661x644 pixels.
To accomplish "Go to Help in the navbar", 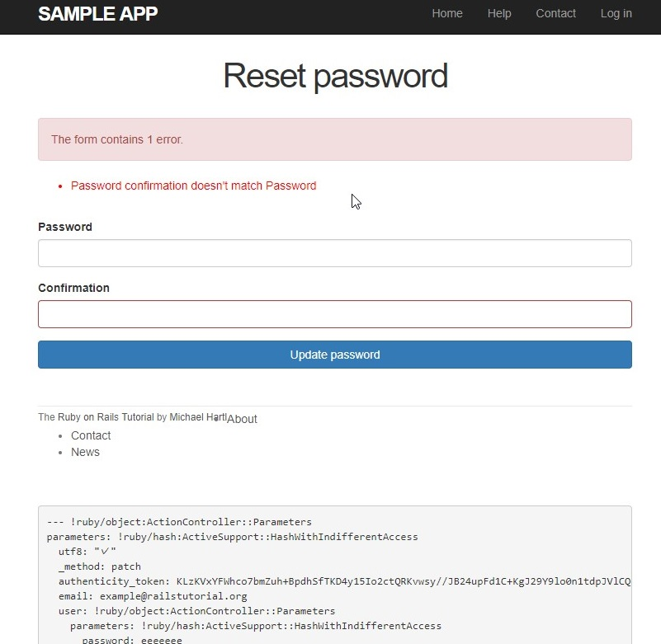I will (499, 13).
